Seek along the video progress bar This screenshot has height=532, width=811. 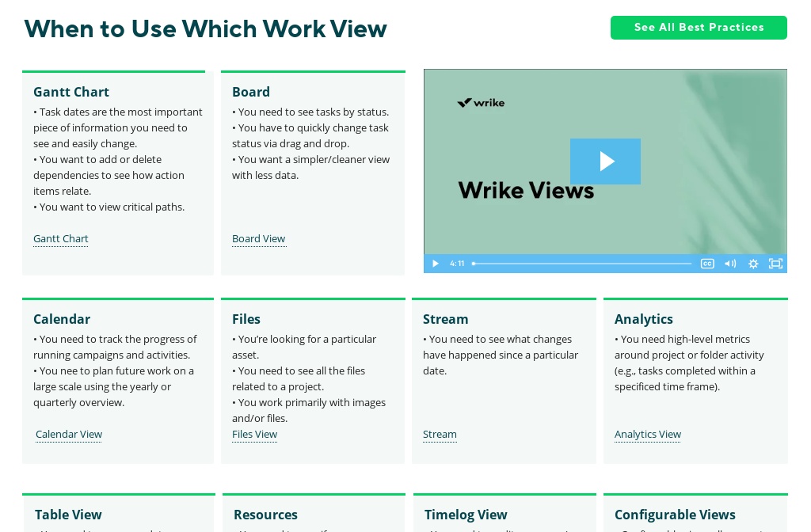click(582, 264)
